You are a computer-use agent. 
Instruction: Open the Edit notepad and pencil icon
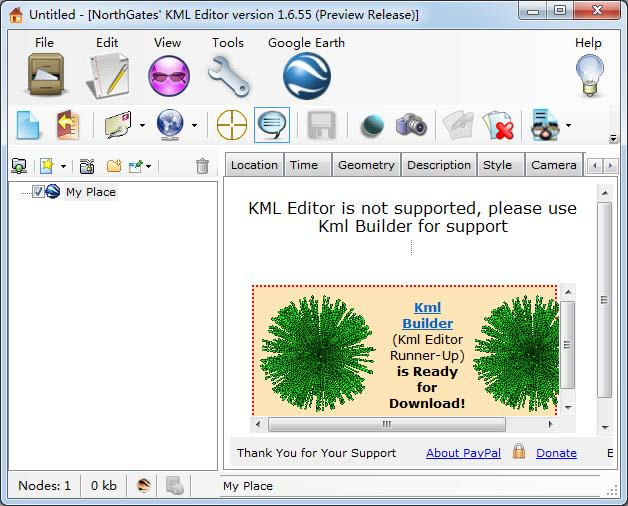107,75
